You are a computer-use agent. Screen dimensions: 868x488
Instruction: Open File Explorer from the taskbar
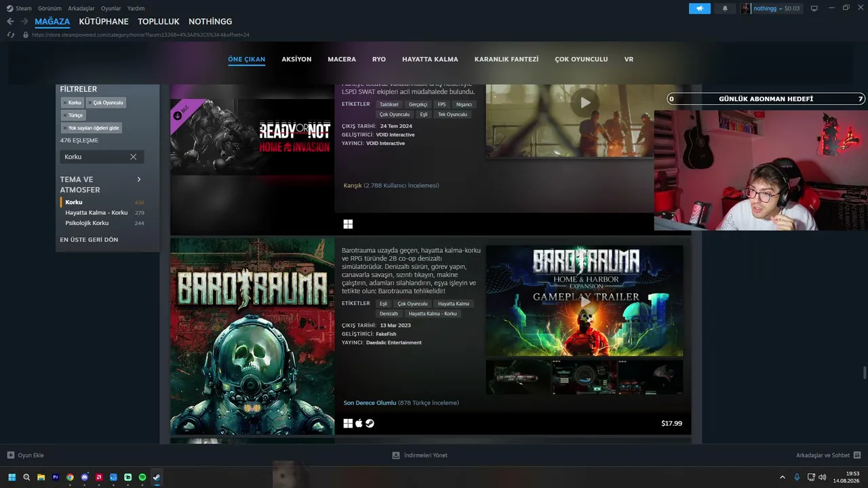pyautogui.click(x=41, y=477)
